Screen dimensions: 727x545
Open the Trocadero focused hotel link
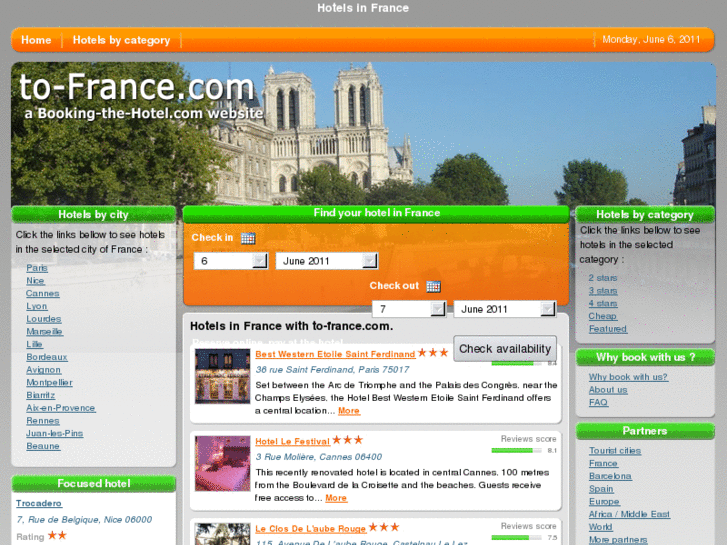pos(39,503)
